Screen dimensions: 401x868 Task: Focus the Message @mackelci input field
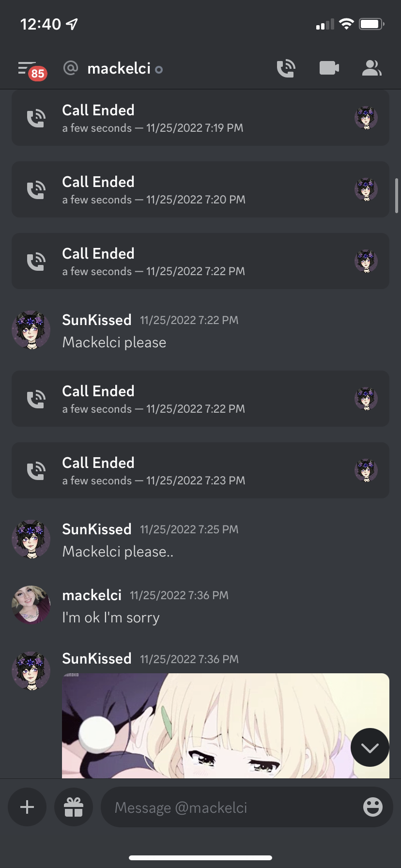[247, 807]
